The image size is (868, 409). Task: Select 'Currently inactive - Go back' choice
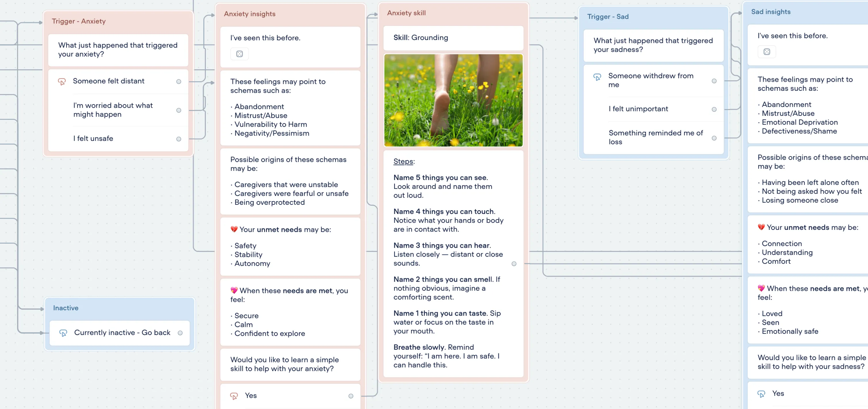(x=120, y=333)
